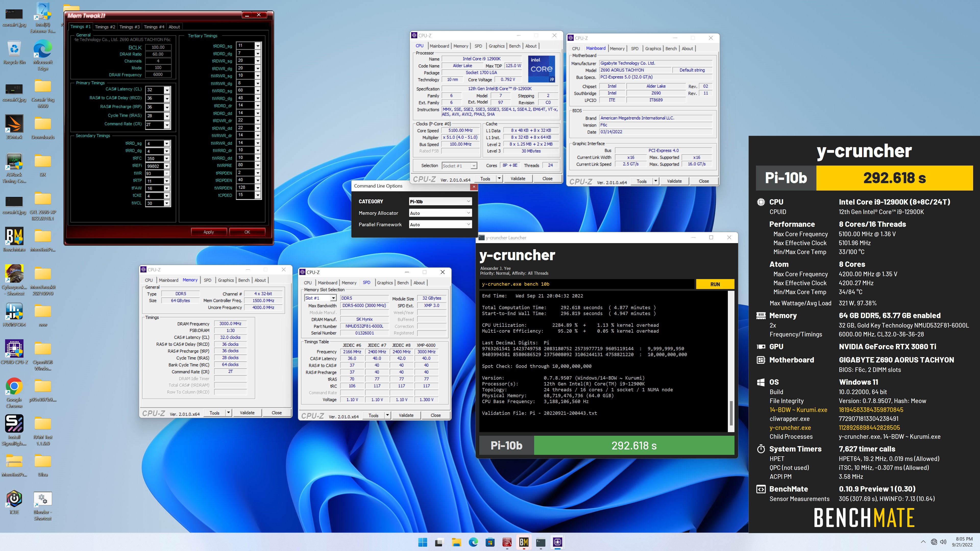Viewport: 980px width, 551px height.
Task: Click OK button in MemTweakIt
Action: pyautogui.click(x=247, y=232)
